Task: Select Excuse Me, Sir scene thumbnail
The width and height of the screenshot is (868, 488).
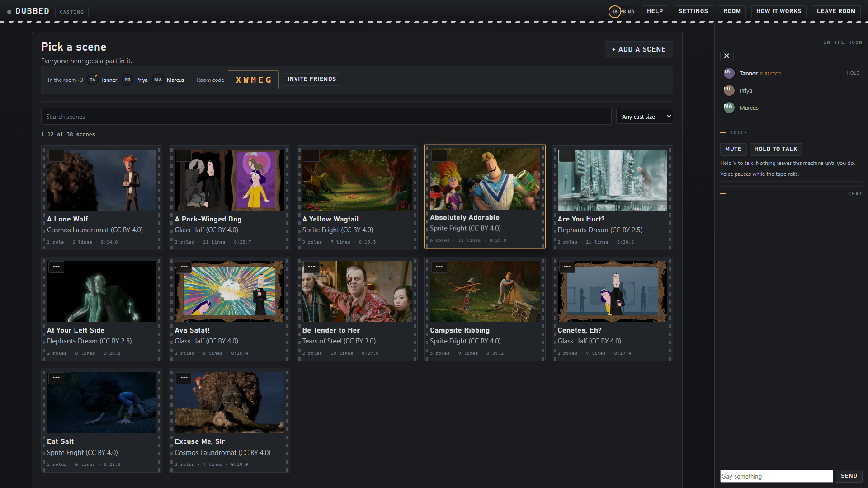Action: pyautogui.click(x=229, y=403)
